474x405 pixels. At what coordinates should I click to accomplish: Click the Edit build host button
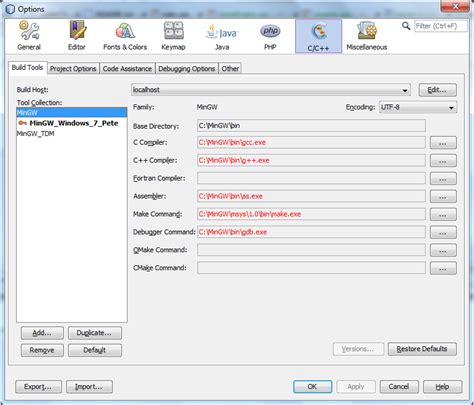tap(437, 90)
